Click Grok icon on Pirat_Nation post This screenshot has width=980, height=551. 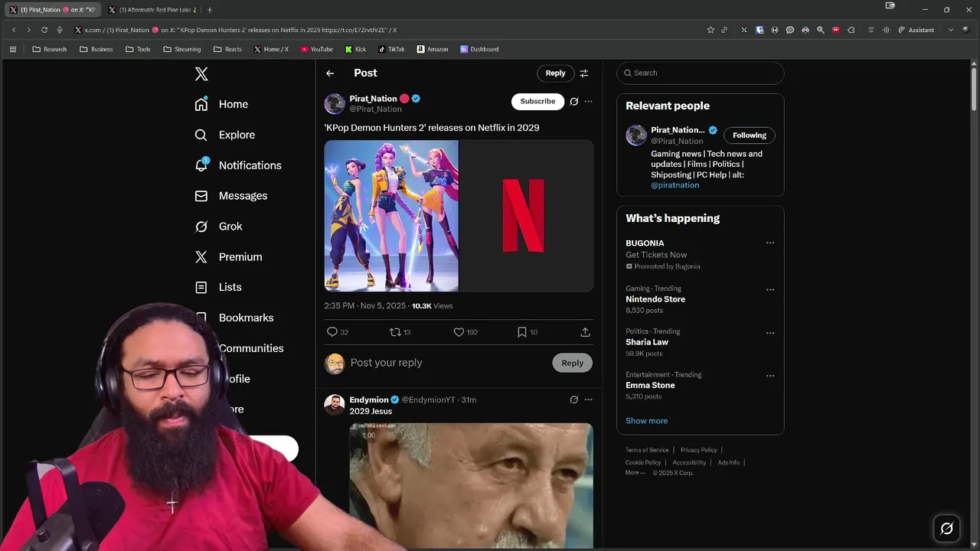[x=573, y=101]
